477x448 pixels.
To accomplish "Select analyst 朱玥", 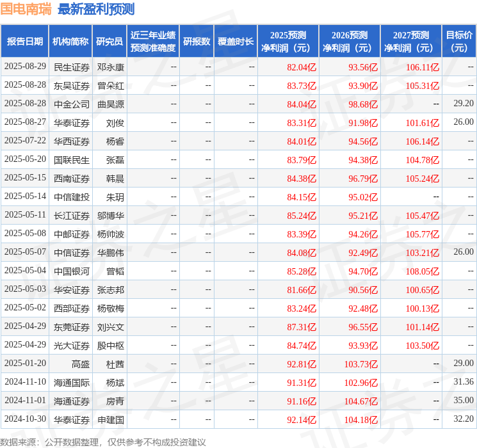I will [115, 197].
